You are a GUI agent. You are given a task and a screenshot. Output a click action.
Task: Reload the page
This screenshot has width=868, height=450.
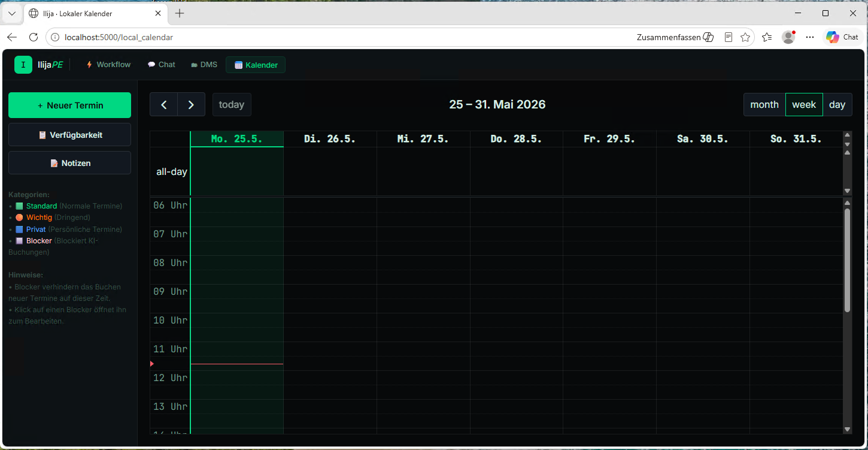(34, 37)
